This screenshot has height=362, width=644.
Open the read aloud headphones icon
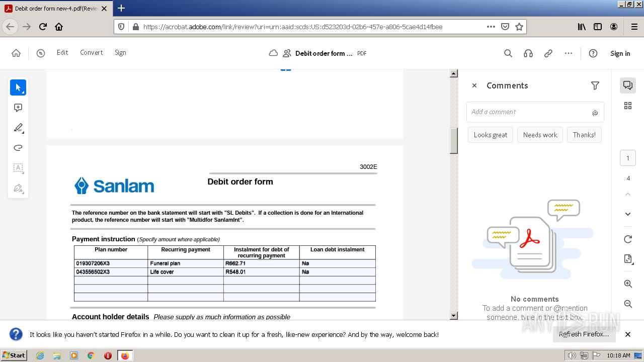(x=528, y=53)
